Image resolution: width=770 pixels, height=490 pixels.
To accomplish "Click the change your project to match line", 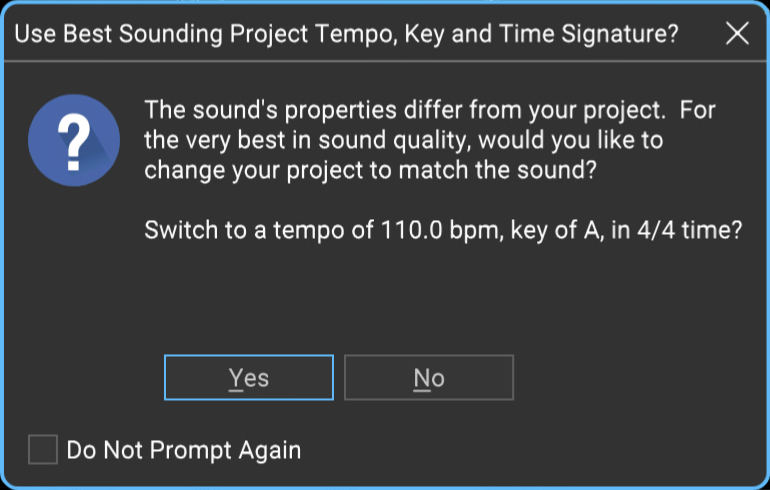I will 370,170.
